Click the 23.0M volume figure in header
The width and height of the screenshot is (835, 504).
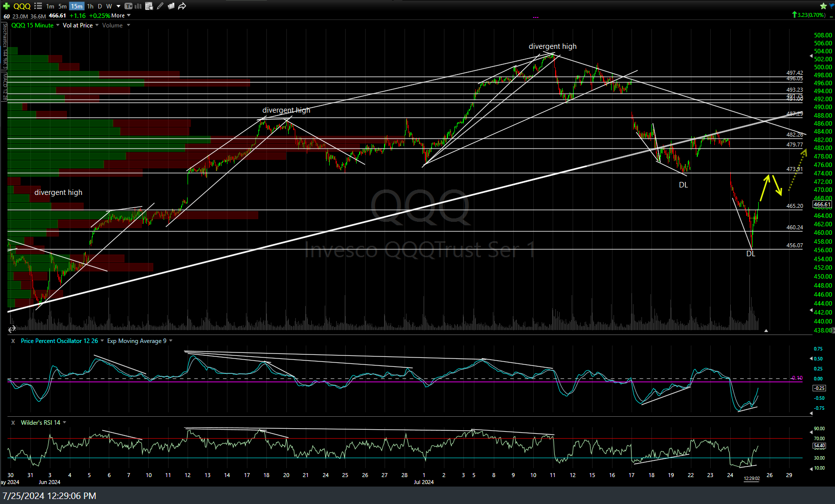20,16
